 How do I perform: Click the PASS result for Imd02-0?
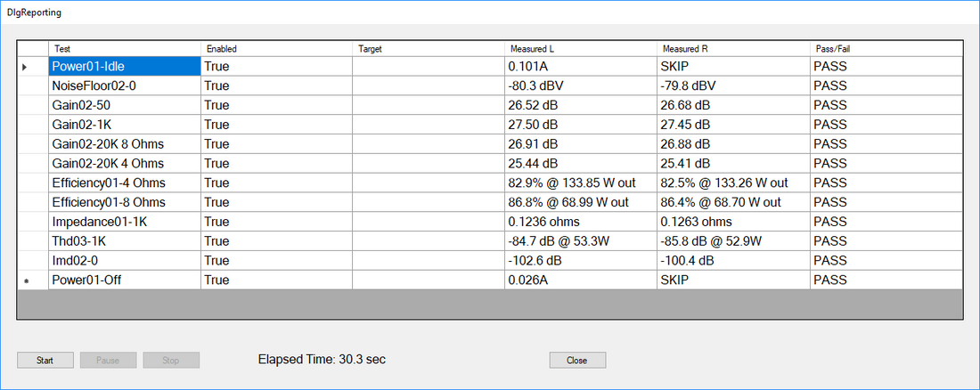click(886, 261)
